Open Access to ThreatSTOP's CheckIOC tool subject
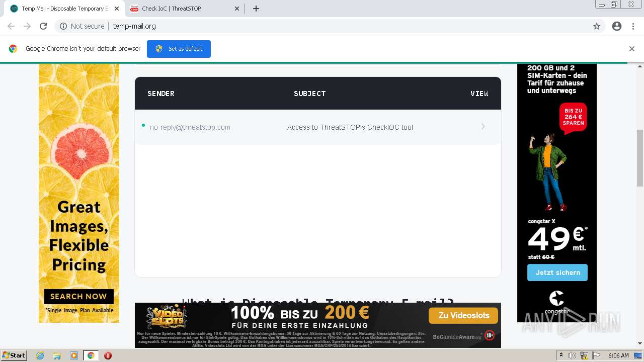This screenshot has width=644, height=362. point(350,127)
